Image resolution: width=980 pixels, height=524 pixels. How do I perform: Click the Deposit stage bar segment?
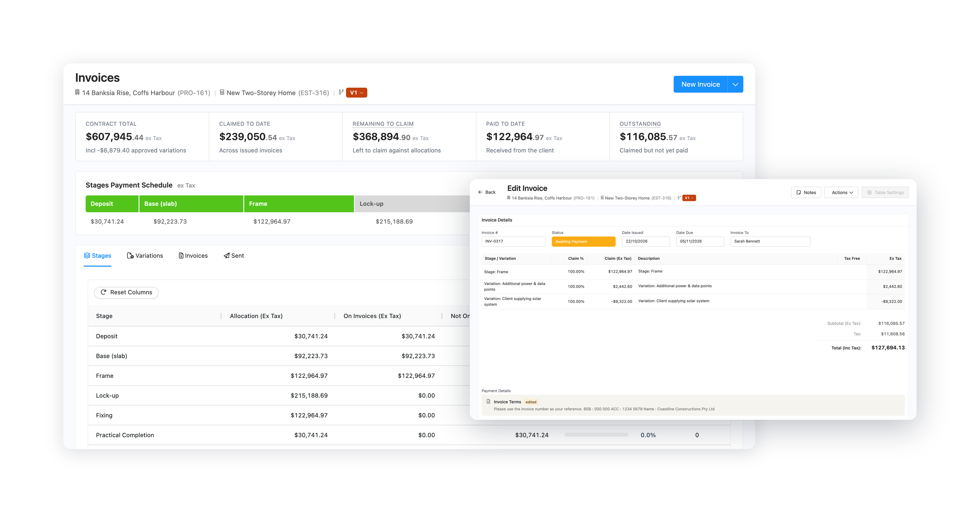point(112,204)
